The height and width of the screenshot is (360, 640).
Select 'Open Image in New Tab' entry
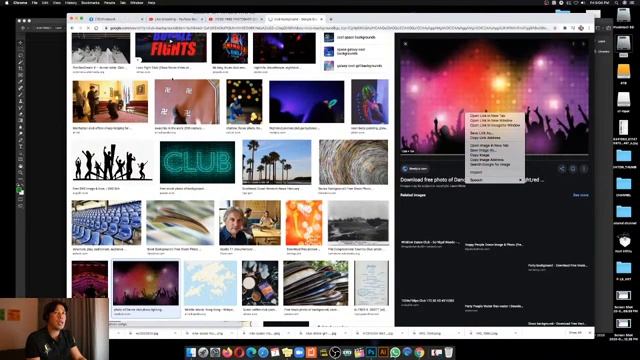489,145
